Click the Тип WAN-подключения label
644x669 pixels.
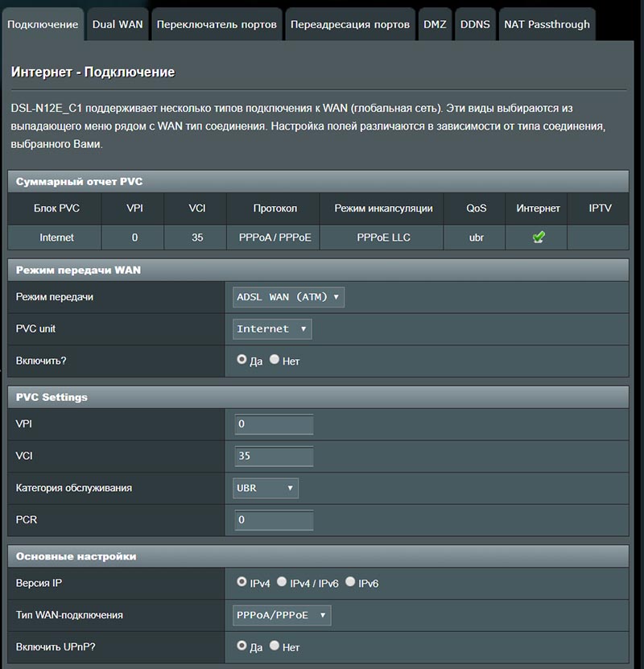point(69,615)
